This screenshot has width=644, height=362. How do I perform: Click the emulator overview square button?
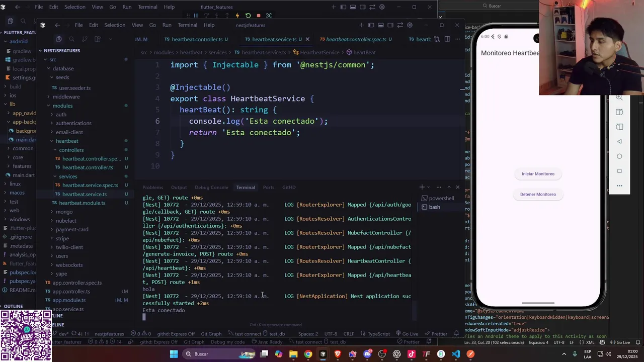[619, 171]
